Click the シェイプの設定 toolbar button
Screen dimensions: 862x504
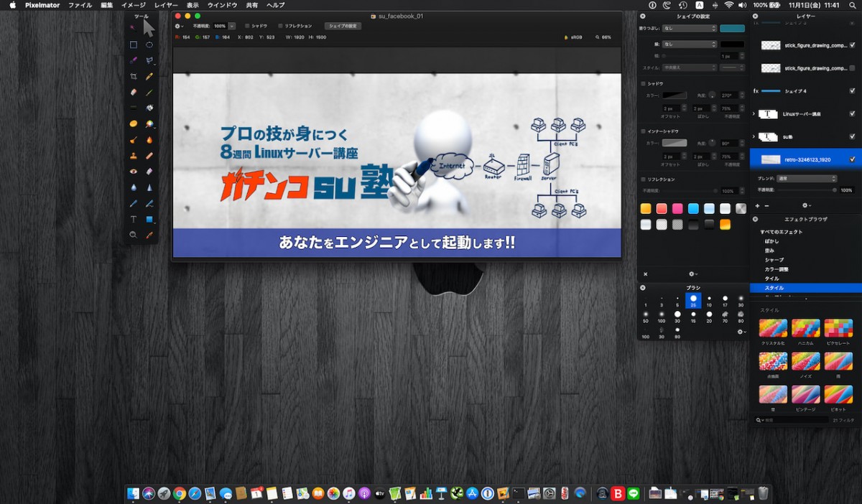(343, 26)
